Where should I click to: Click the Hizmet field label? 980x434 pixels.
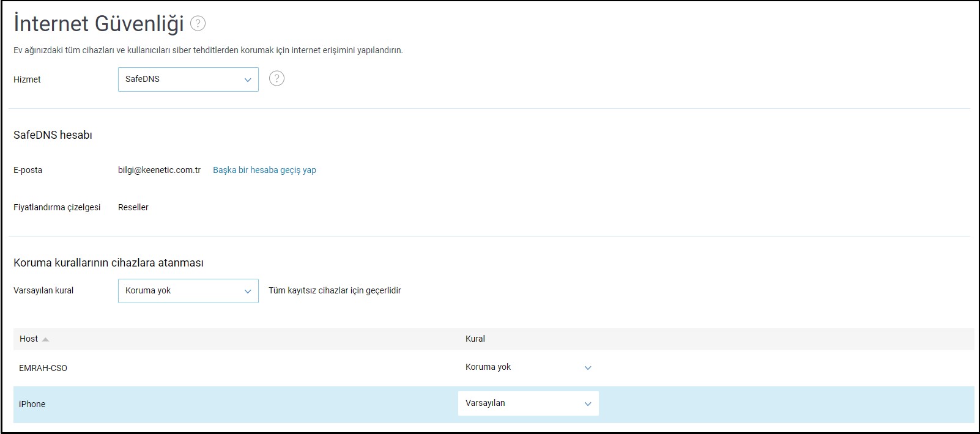pyautogui.click(x=27, y=79)
